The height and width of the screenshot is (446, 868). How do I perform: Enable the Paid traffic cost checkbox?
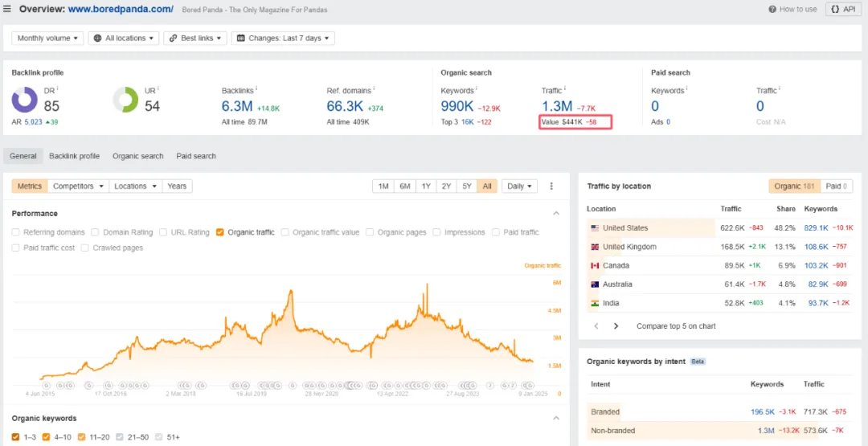(x=15, y=248)
